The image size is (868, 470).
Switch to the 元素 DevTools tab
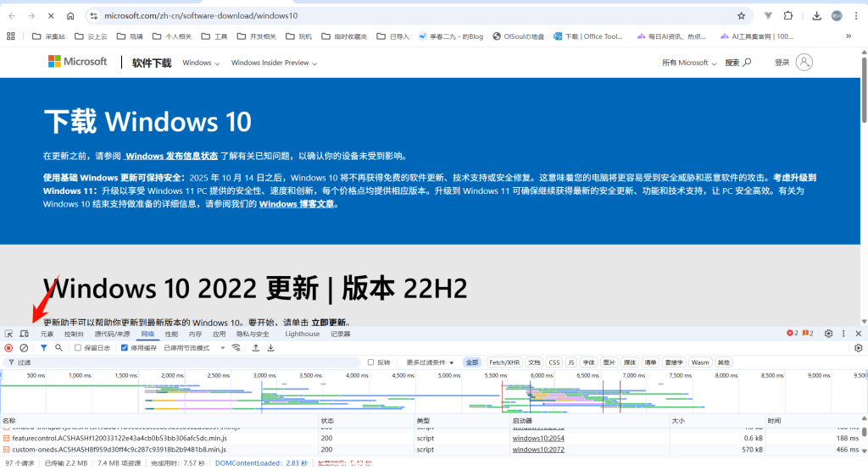[x=47, y=334]
